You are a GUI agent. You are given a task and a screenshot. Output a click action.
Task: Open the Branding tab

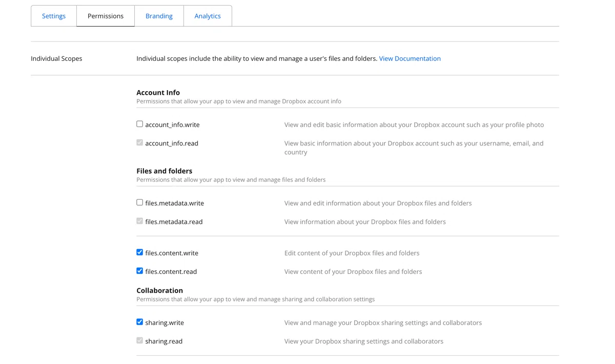point(159,16)
